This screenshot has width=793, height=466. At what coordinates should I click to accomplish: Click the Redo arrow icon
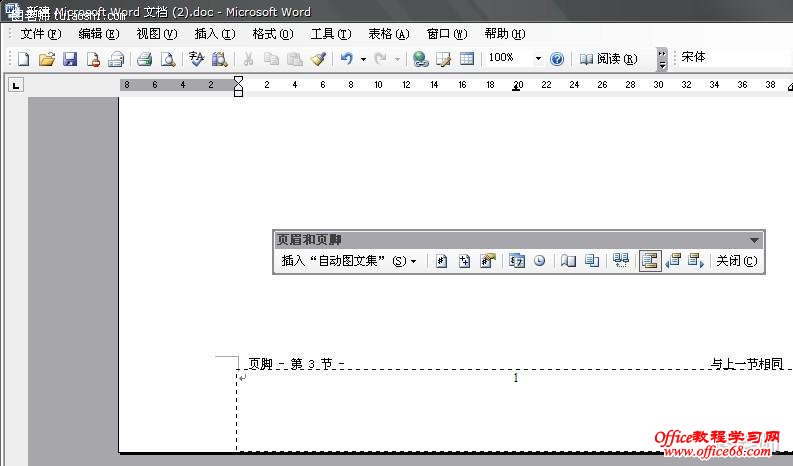click(x=380, y=59)
